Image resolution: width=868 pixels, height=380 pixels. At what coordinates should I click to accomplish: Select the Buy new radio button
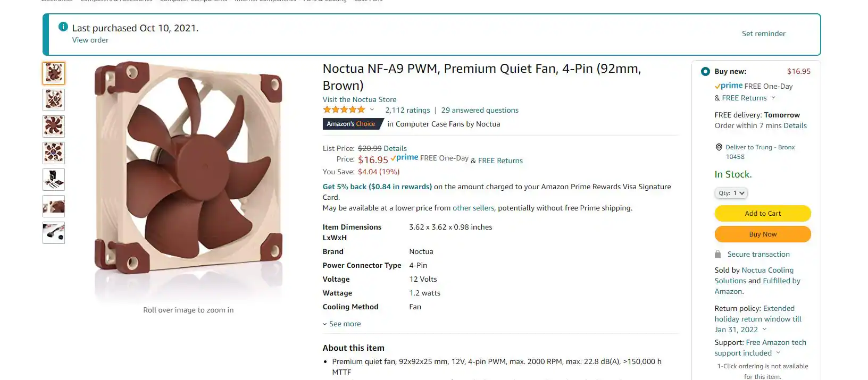(705, 71)
